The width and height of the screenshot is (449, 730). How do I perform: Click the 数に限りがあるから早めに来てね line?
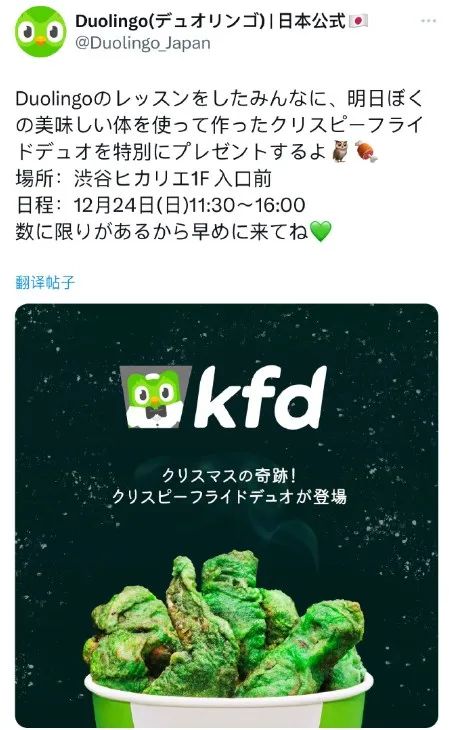(162, 231)
